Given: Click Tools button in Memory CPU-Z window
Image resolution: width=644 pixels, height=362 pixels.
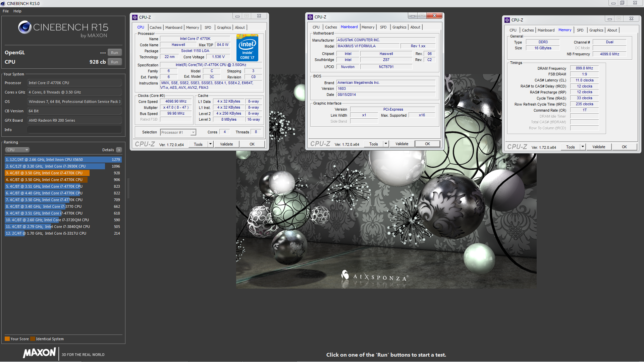Looking at the screenshot, I should (x=571, y=147).
